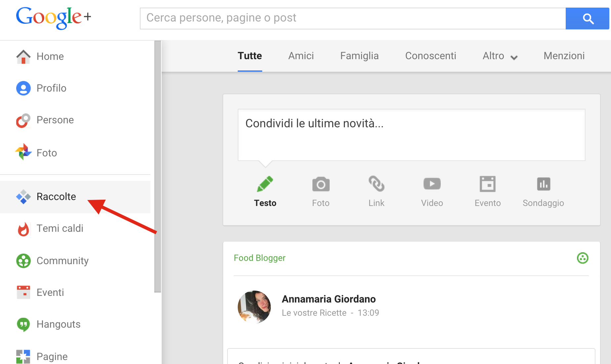Select the Foto camera icon in share box
The image size is (611, 364).
(321, 184)
